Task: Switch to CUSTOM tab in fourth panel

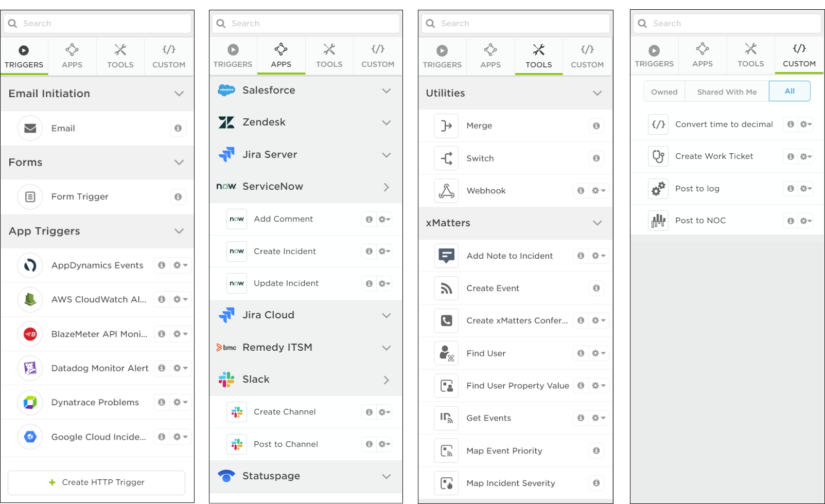Action: [799, 56]
